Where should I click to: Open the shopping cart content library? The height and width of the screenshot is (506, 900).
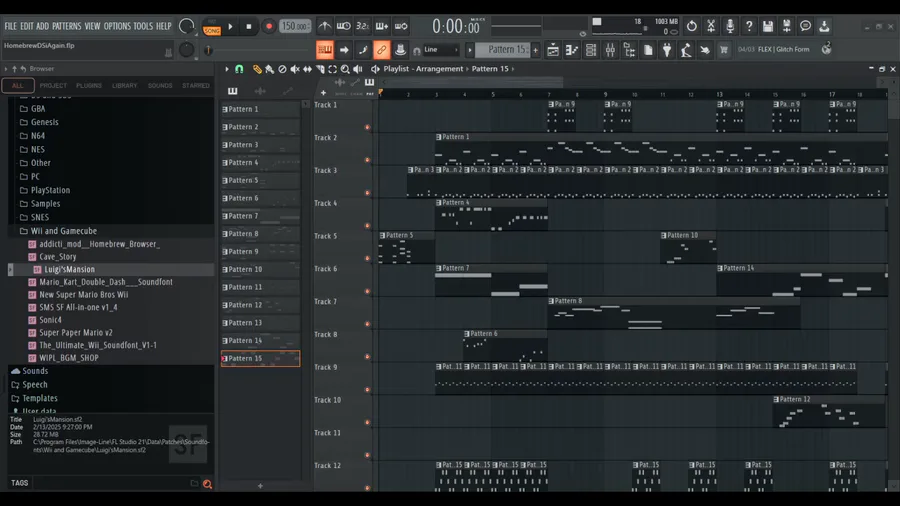point(724,50)
